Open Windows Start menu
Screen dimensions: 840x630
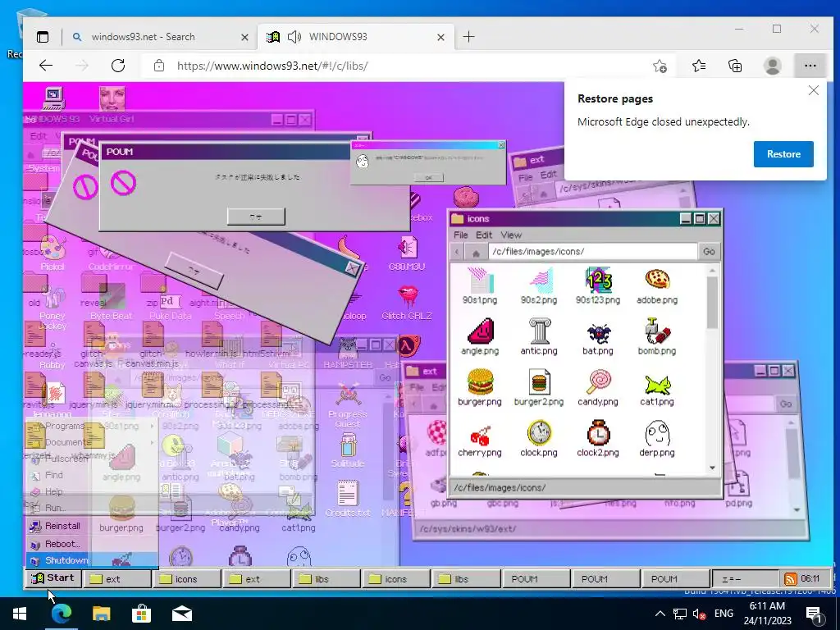point(20,614)
